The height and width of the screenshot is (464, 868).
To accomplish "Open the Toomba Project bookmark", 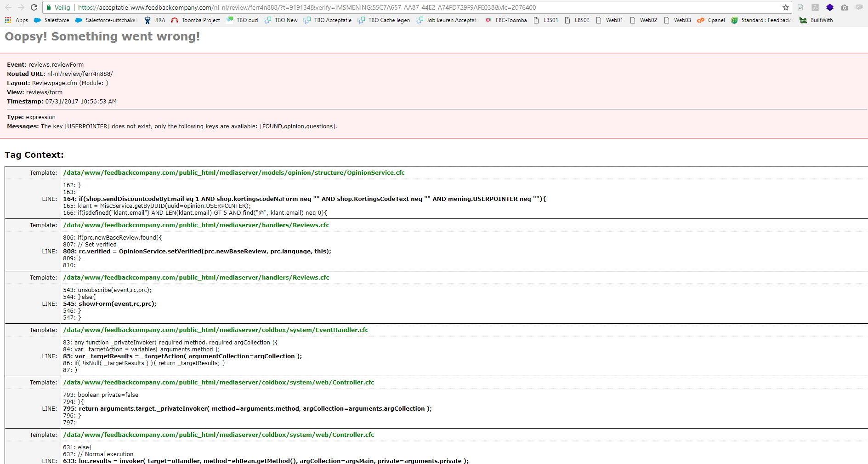I will click(196, 20).
